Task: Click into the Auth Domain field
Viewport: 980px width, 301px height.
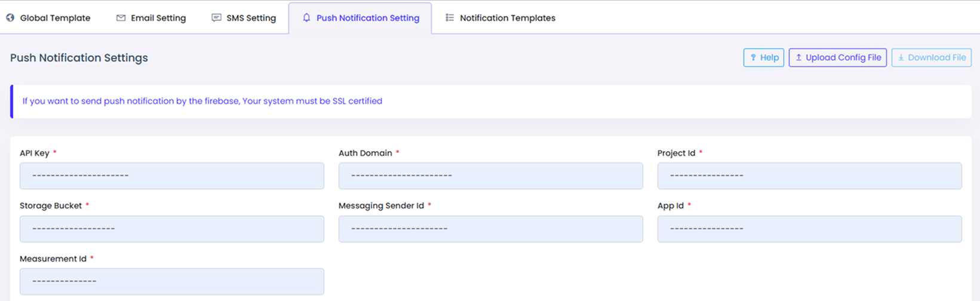Action: [491, 176]
